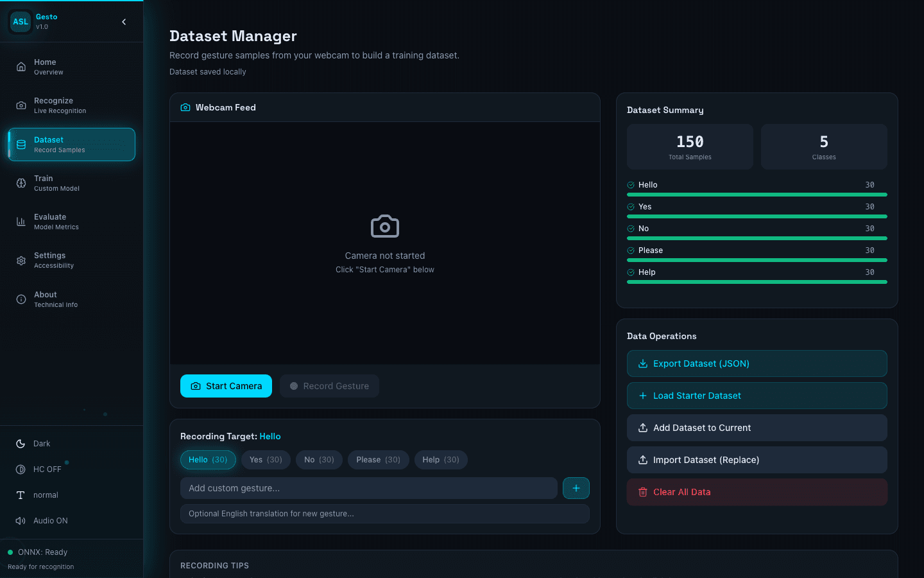Click the Evaluate chart icon
The image size is (924, 578).
(x=21, y=222)
